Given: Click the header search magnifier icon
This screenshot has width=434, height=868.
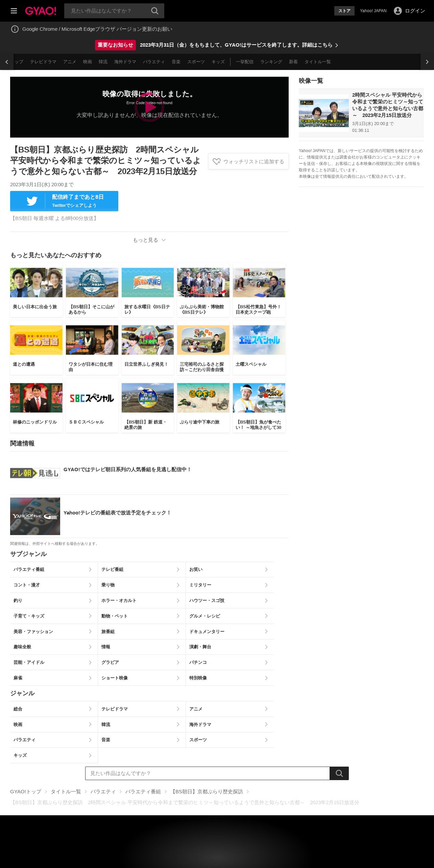Looking at the screenshot, I should 155,11.
